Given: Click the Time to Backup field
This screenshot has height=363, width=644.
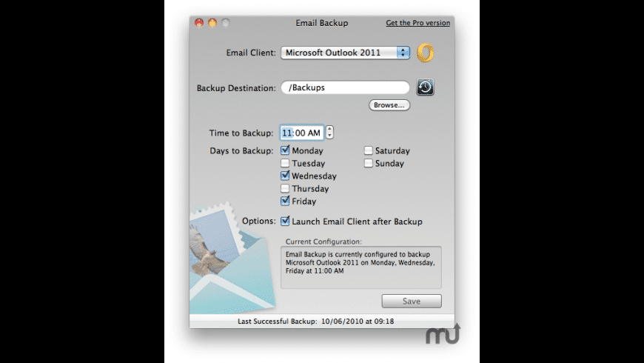Looking at the screenshot, I should tap(301, 133).
